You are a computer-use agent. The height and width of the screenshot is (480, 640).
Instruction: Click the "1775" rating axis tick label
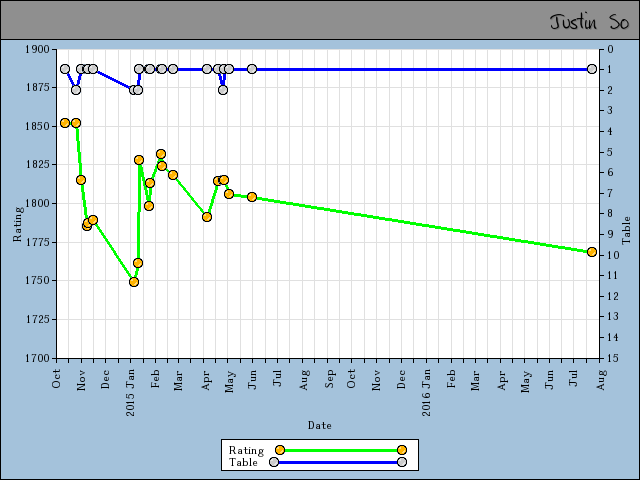tap(37, 242)
